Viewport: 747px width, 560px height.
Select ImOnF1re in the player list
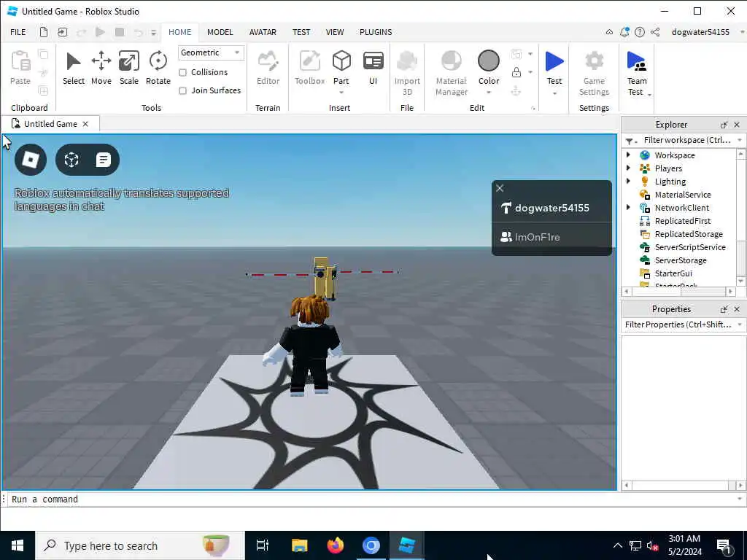tap(551, 237)
